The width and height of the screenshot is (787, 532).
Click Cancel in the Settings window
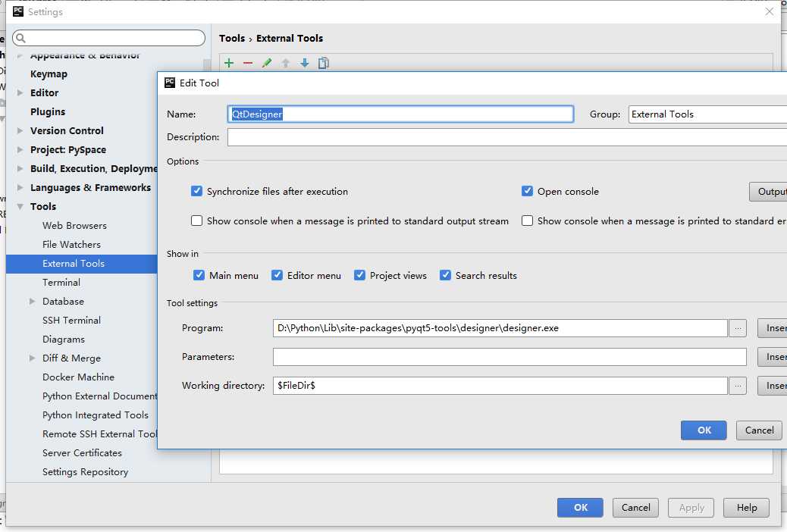635,508
